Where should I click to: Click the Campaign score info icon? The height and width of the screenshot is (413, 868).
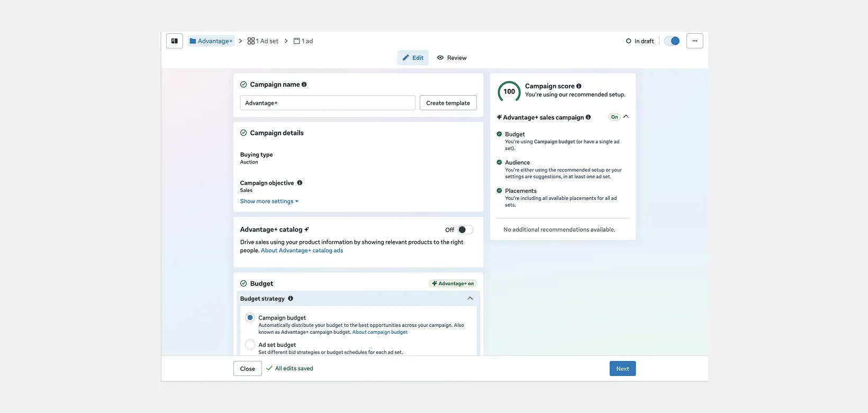pos(578,86)
